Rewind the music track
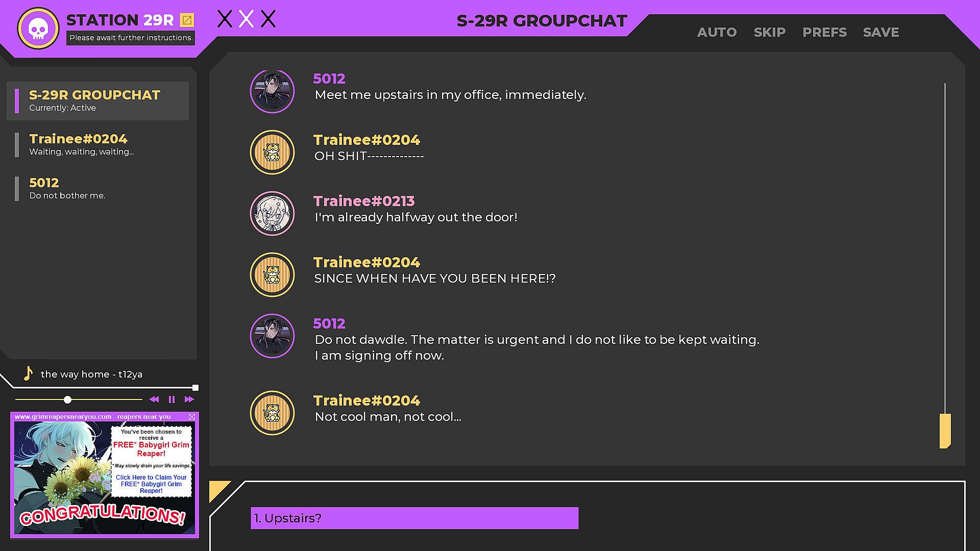The image size is (980, 551). 154,399
